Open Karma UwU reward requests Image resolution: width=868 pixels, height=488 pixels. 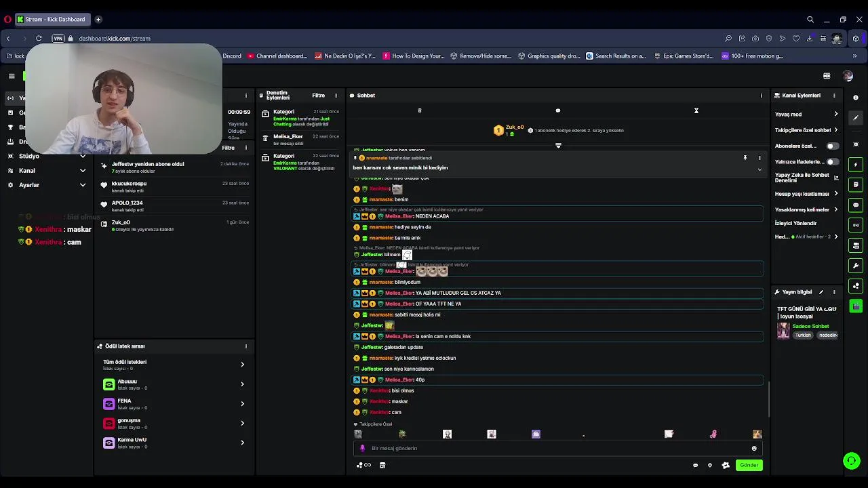click(x=174, y=443)
